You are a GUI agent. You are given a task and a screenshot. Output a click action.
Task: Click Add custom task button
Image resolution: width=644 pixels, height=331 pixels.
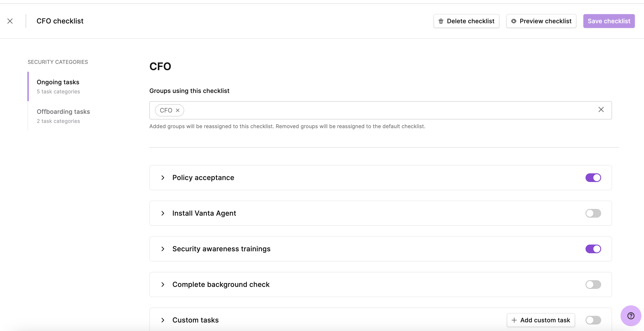(541, 320)
